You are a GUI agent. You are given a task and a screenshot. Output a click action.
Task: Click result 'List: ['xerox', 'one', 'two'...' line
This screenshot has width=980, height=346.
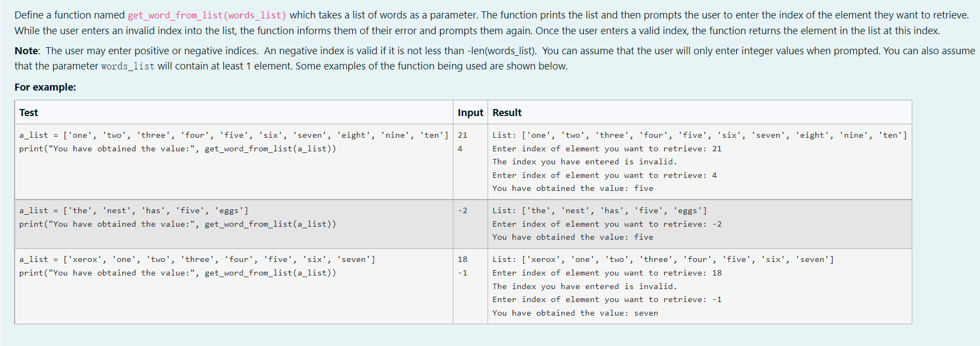663,259
